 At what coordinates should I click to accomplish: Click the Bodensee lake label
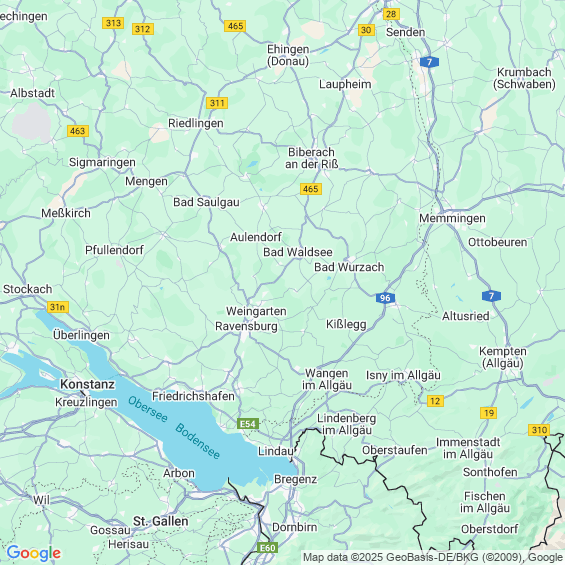click(197, 441)
